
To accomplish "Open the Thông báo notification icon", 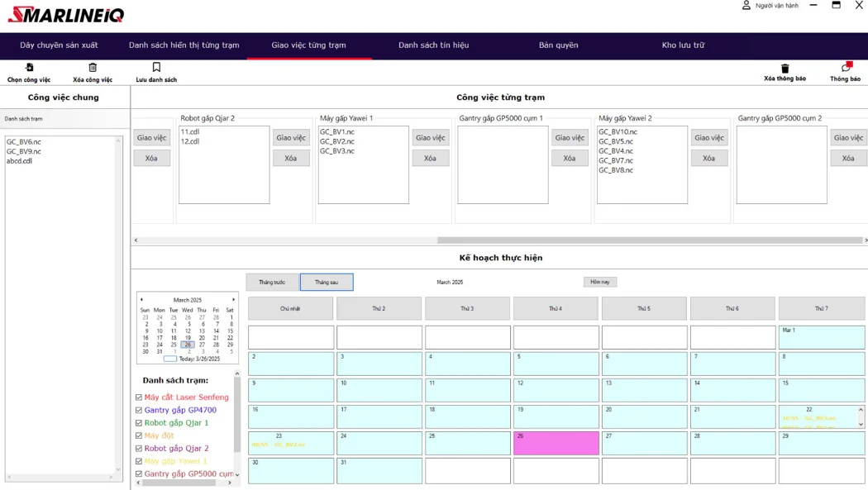I will tap(846, 67).
